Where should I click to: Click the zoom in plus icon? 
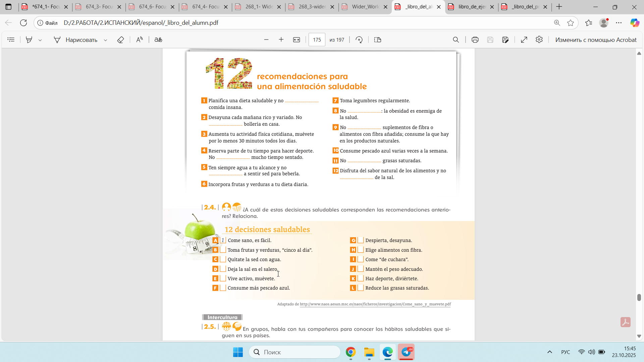tap(281, 40)
